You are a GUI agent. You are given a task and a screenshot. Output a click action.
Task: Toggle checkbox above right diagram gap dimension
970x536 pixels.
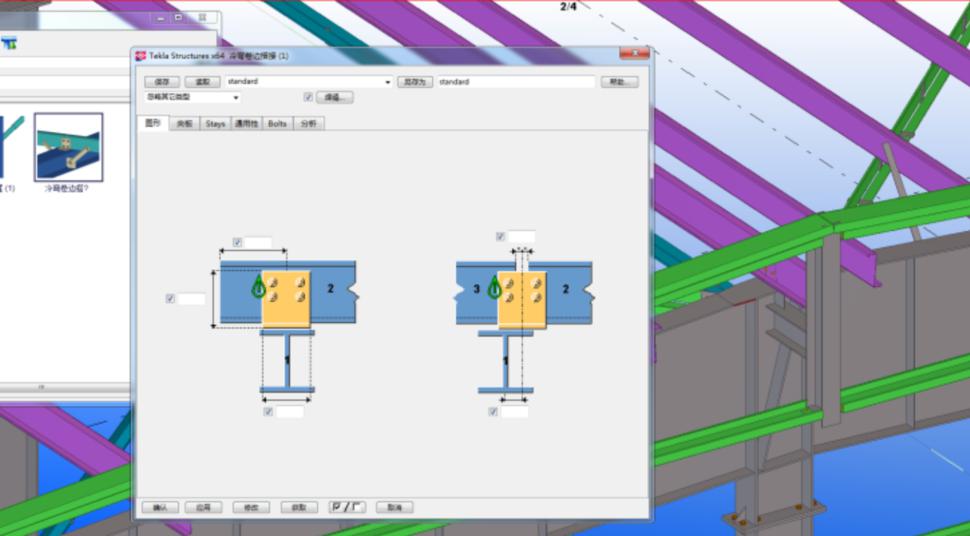500,236
